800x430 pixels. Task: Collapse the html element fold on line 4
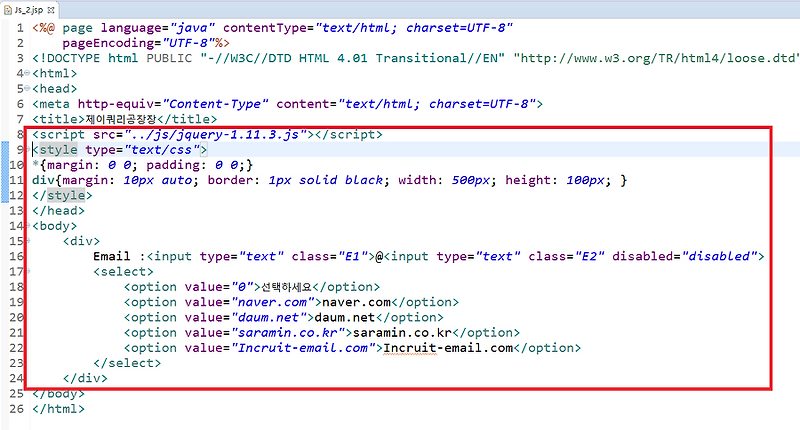coord(27,73)
